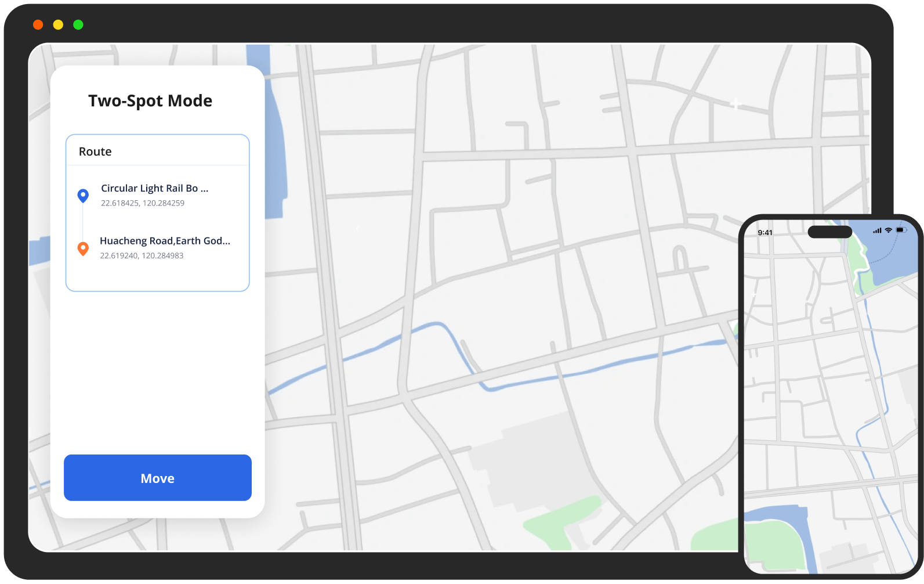Image resolution: width=924 pixels, height=584 pixels.
Task: Click the red close window button
Action: [38, 24]
